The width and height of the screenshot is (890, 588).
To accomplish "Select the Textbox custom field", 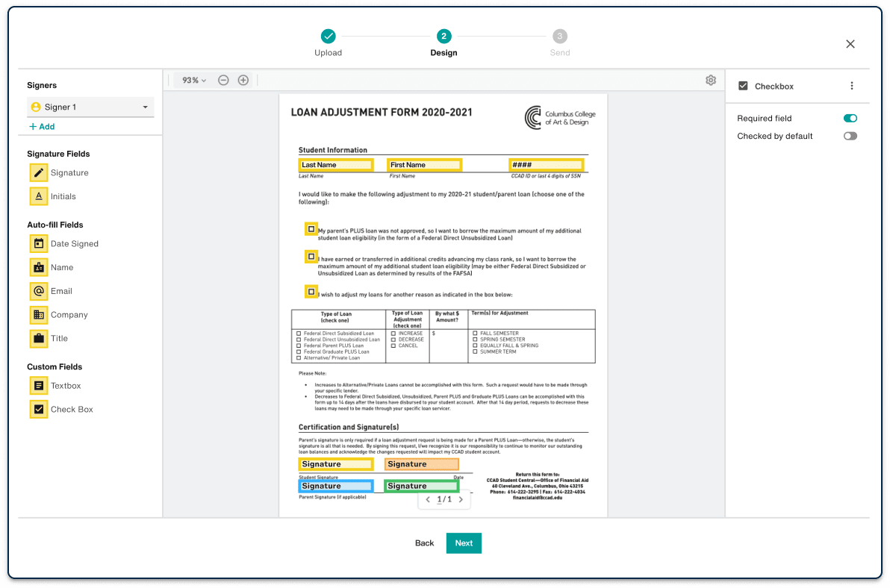I will [60, 385].
